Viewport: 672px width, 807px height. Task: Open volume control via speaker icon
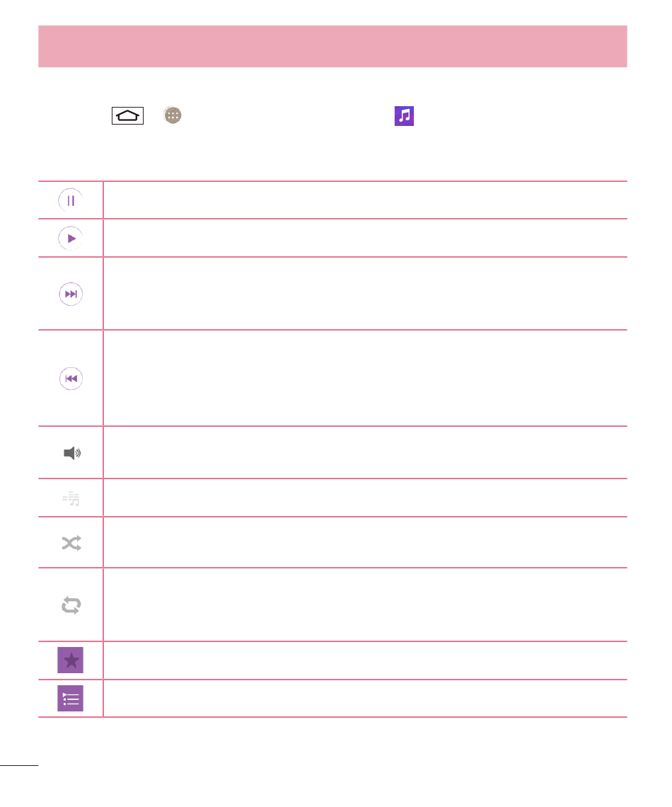point(72,453)
